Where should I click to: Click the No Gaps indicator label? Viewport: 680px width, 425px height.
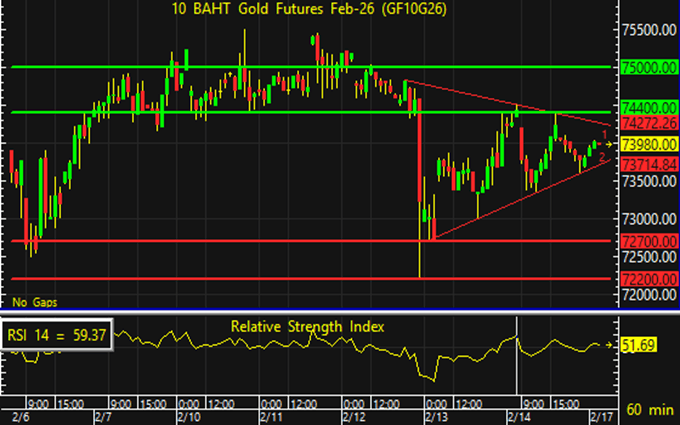pos(33,301)
